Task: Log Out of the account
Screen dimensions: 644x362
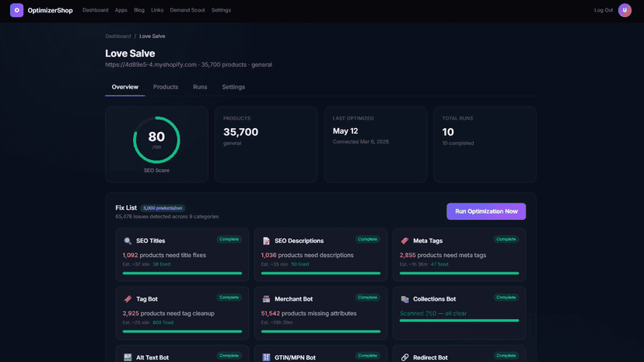Action: pos(604,10)
